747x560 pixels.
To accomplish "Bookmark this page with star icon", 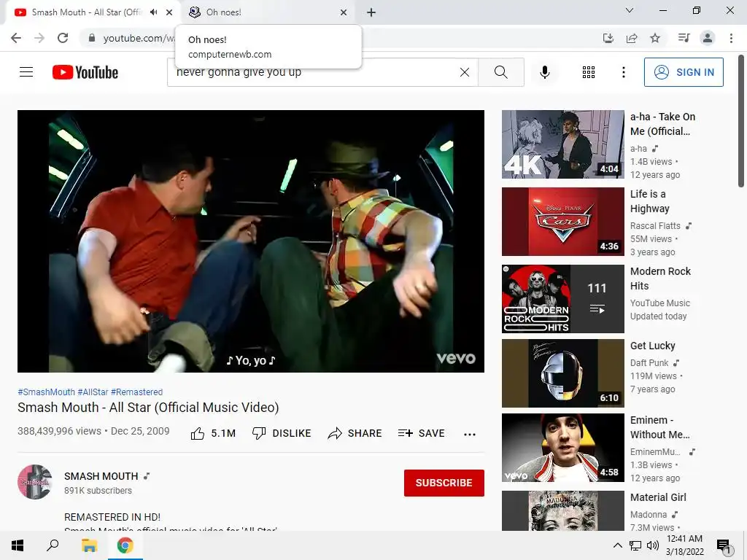I will [x=655, y=38].
